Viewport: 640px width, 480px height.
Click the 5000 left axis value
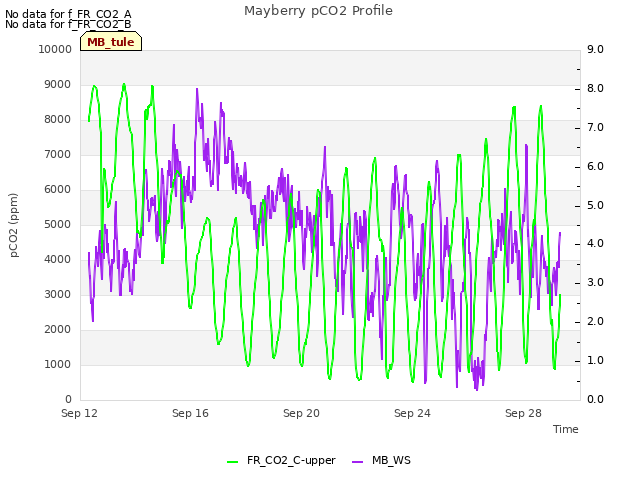tap(58, 224)
